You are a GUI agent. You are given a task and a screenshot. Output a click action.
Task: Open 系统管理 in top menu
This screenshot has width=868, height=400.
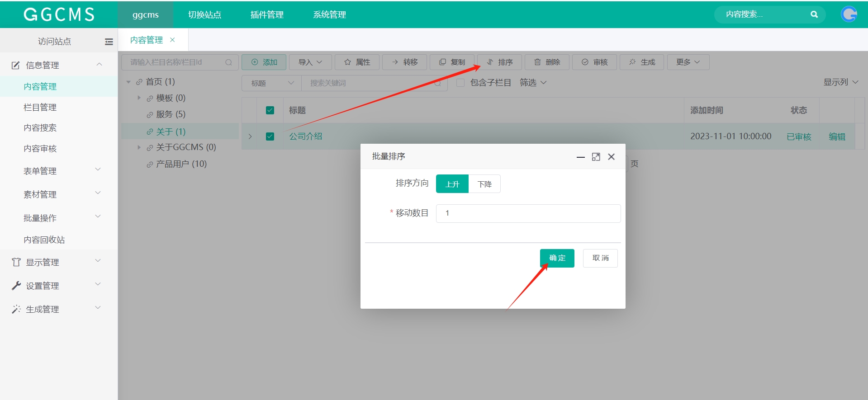point(329,14)
